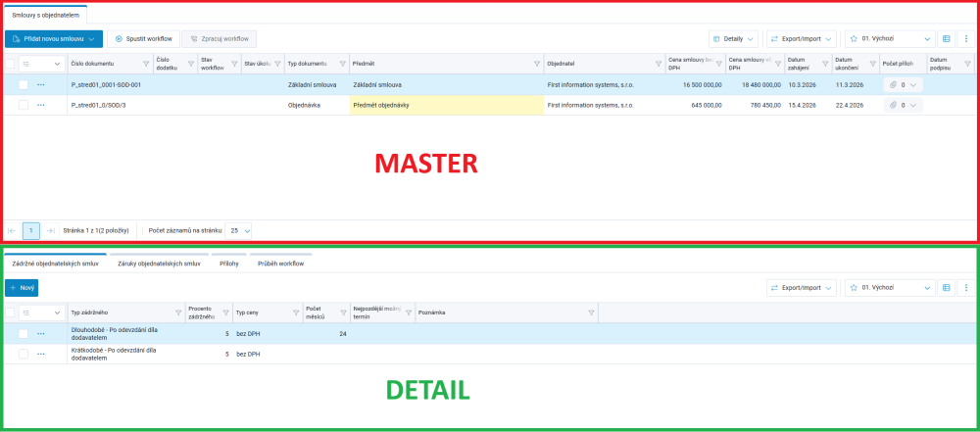The width and height of the screenshot is (980, 432).
Task: Open detail grid Export/Import dropdown
Action: pos(802,288)
